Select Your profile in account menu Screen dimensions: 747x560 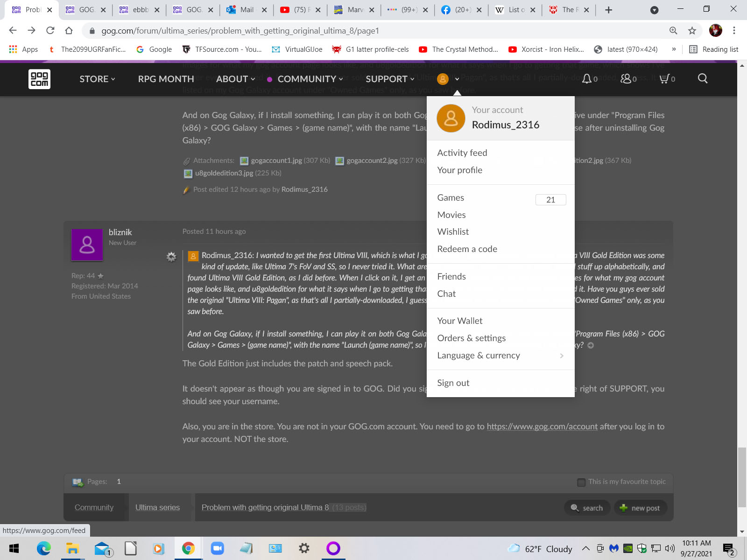[460, 170]
